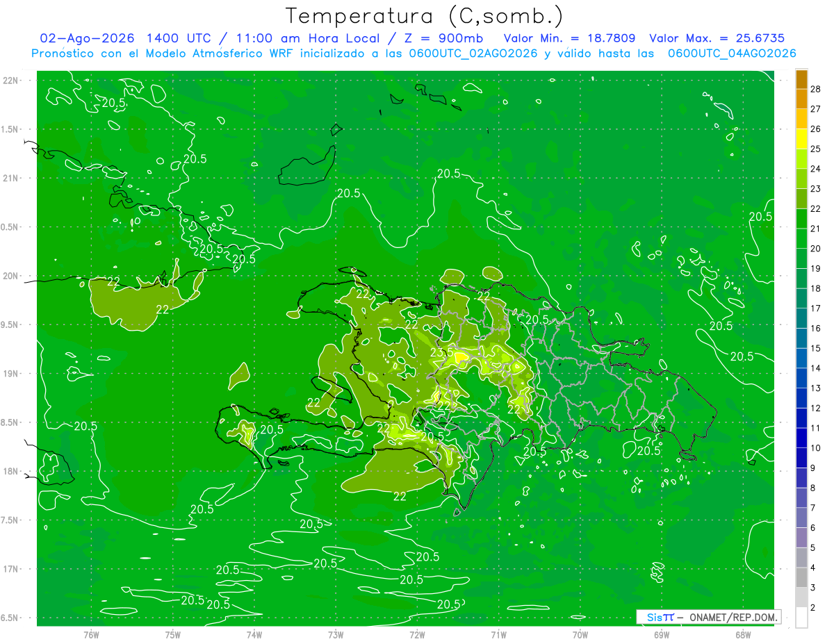This screenshot has height=644, width=834.
Task: Pick the purple legend swatch between 5 and 6
Action: click(801, 538)
